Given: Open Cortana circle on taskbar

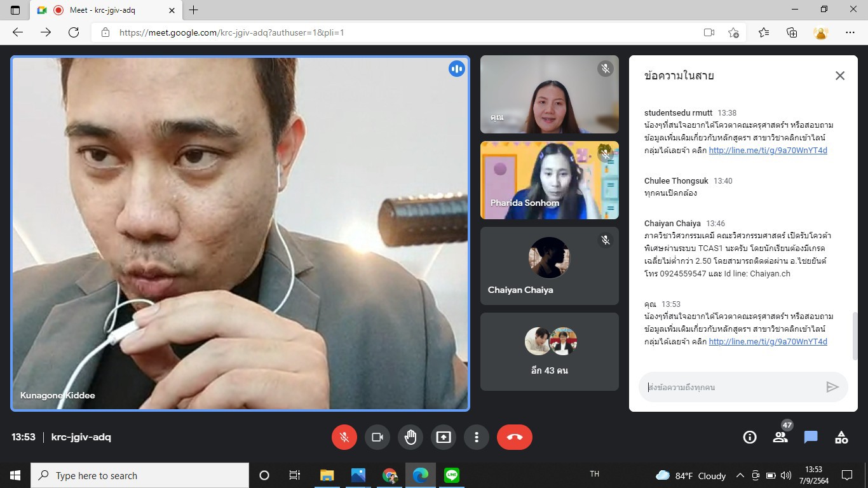Looking at the screenshot, I should pyautogui.click(x=264, y=475).
